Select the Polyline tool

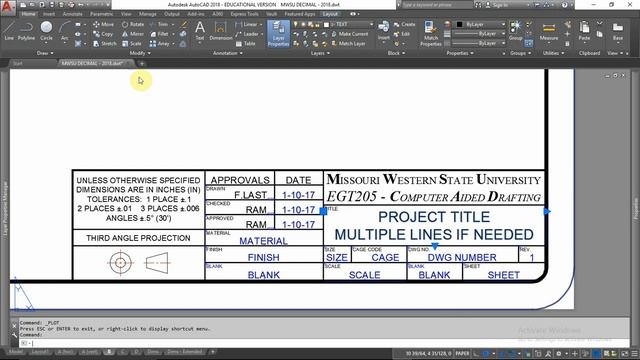(x=26, y=31)
